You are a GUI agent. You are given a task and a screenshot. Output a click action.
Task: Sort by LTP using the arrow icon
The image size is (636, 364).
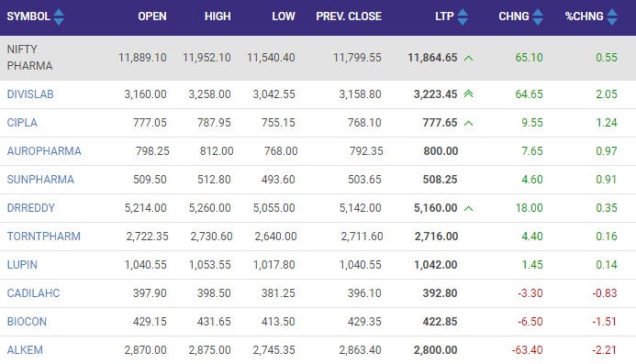463,17
